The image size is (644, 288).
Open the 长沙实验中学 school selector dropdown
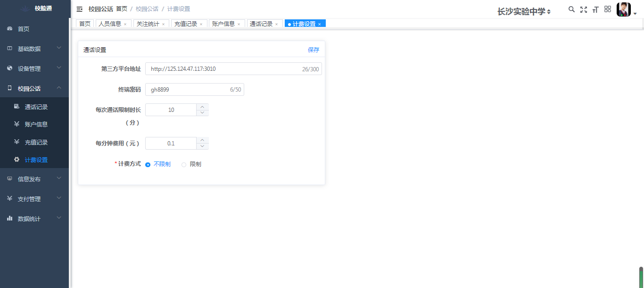[524, 11]
